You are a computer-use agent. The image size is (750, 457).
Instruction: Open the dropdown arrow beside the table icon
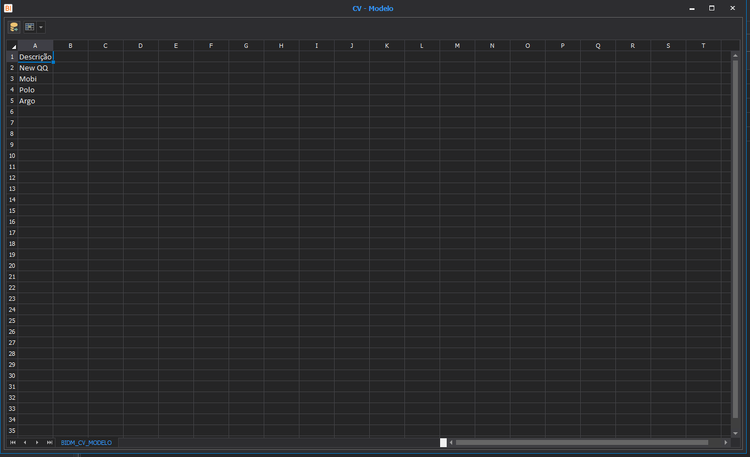tap(41, 27)
